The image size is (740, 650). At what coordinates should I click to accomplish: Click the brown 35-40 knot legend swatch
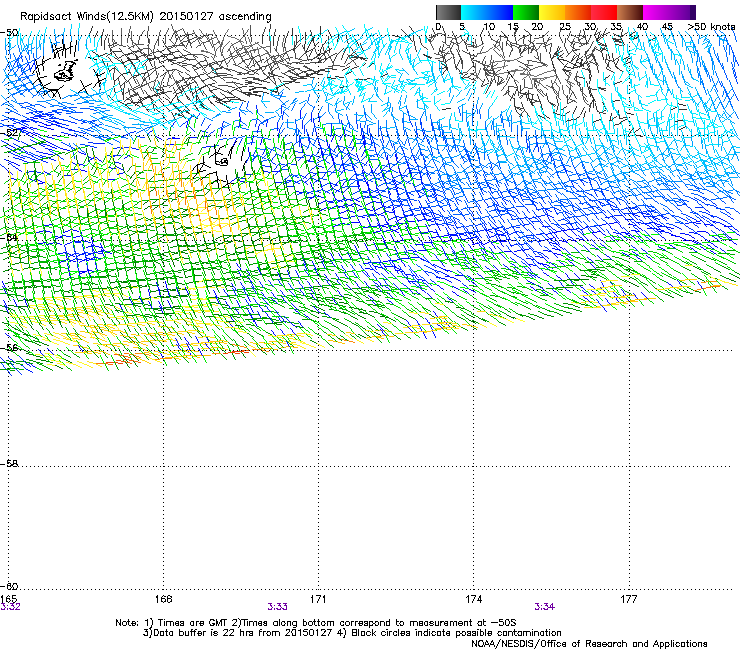coord(630,12)
